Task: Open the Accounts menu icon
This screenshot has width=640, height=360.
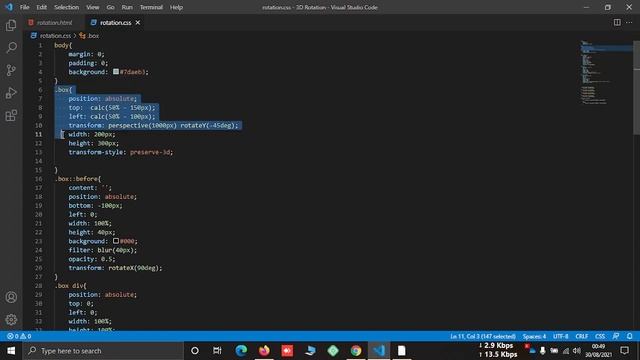Action: tap(11, 297)
